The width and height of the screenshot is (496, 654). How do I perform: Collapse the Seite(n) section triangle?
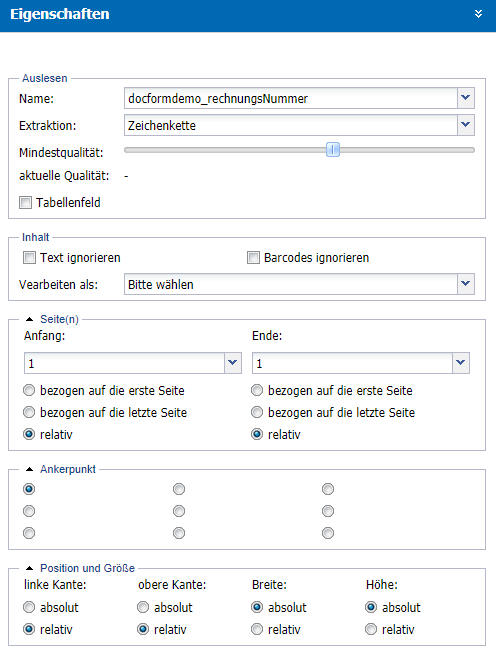[x=29, y=319]
